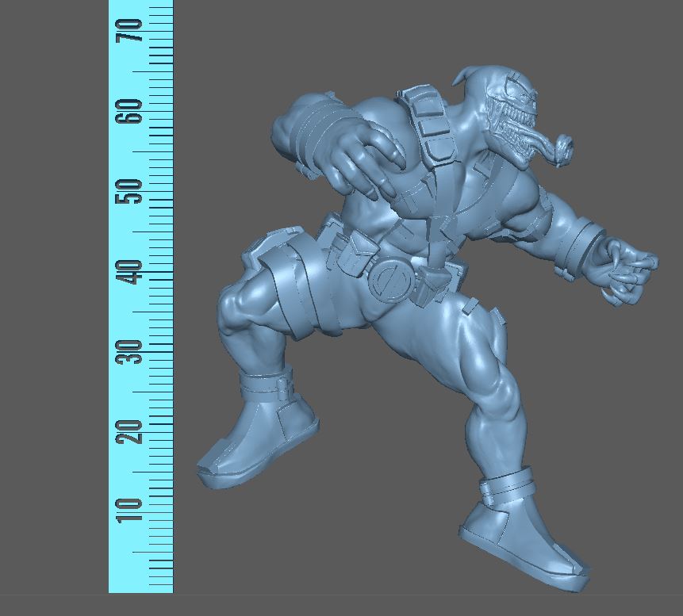Click the ankle cuff above the right boot

(x=512, y=488)
